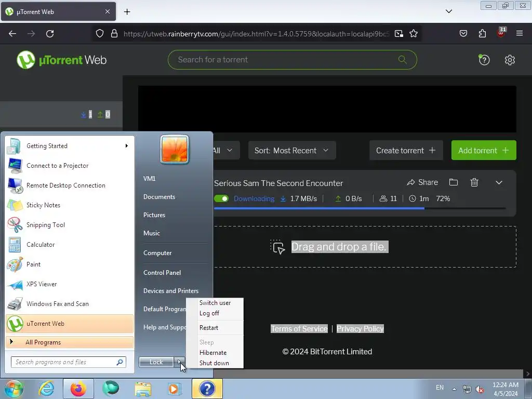Viewport: 532px width, 399px height.
Task: Choose Shut down in power menu
Action: click(214, 363)
